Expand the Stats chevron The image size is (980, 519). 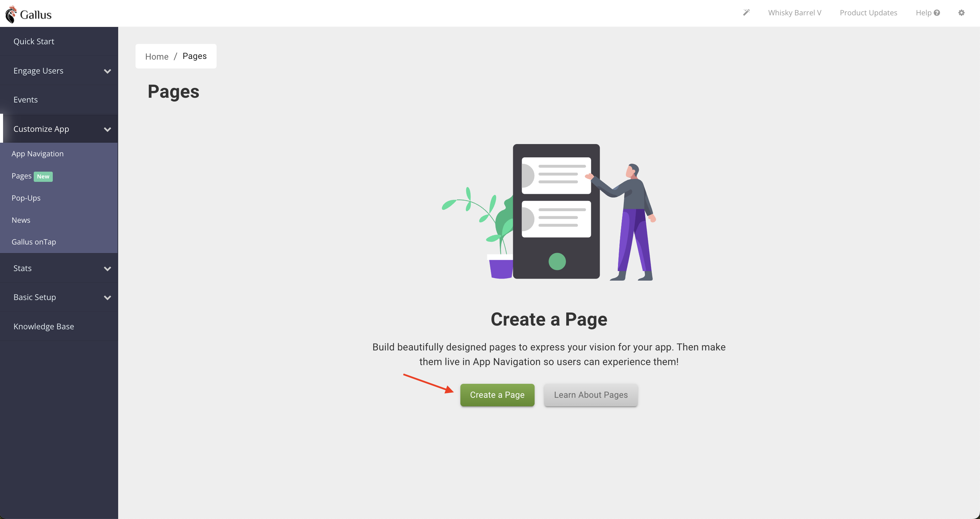coord(108,268)
